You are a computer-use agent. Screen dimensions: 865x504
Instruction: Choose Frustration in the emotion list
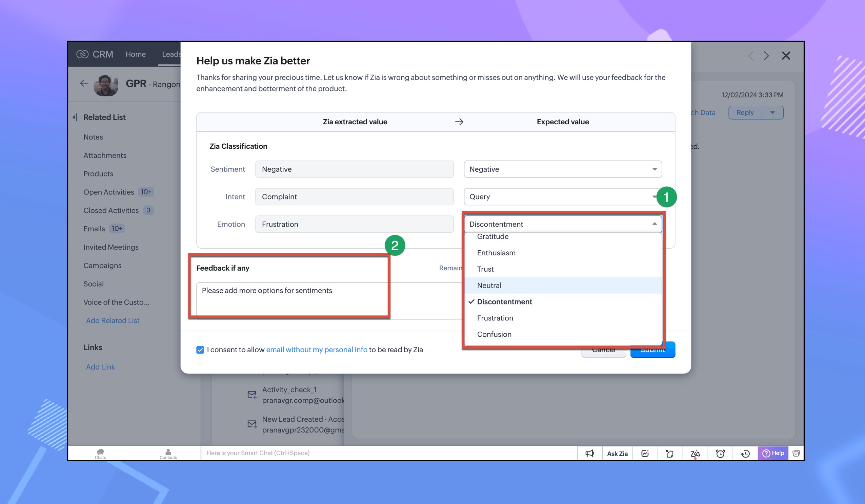(495, 318)
